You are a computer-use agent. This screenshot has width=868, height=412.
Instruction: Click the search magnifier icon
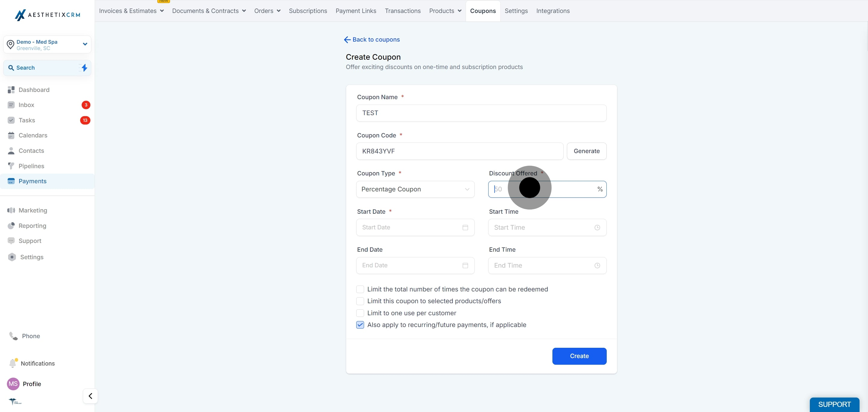(x=11, y=68)
